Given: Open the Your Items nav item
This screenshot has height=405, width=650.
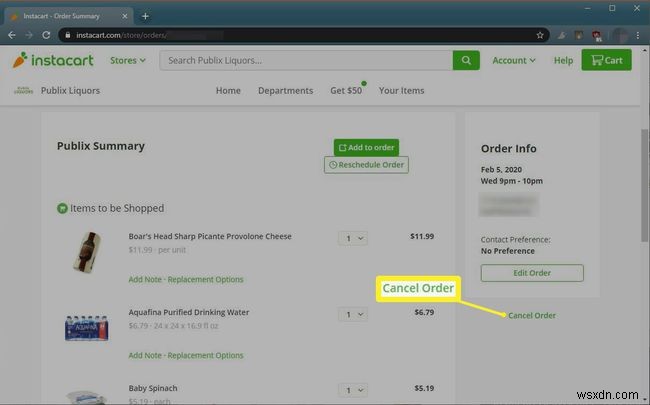Looking at the screenshot, I should pos(401,90).
